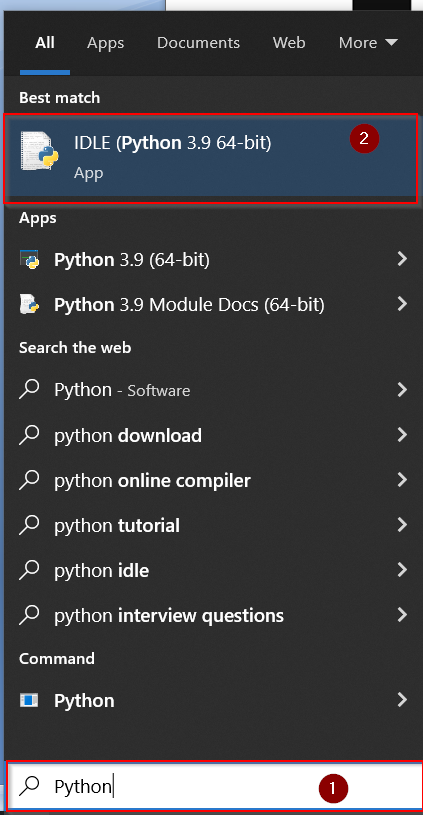Click the Python command icon
Image resolution: width=423 pixels, height=815 pixels.
(29, 700)
